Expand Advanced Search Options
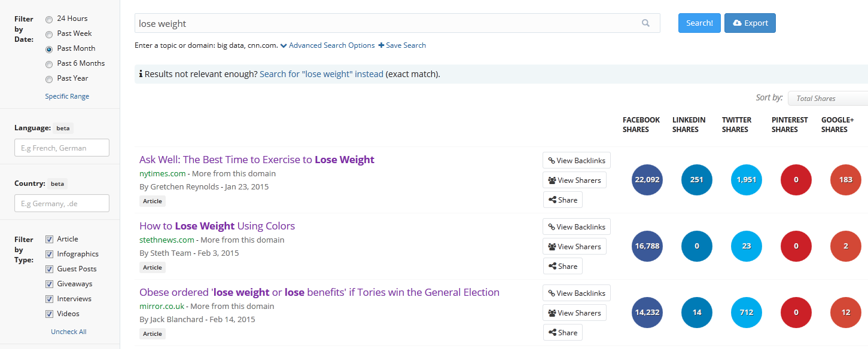Screen dimensions: 868x349 click(x=327, y=45)
